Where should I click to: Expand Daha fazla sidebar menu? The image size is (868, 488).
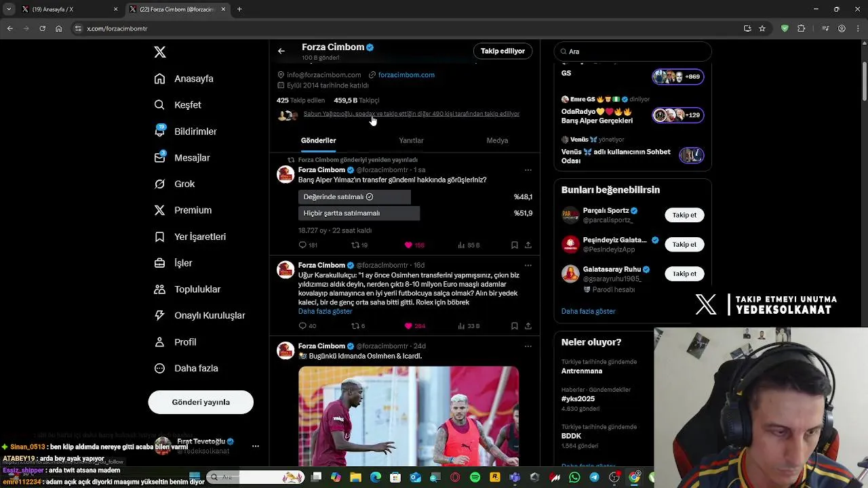186,368
